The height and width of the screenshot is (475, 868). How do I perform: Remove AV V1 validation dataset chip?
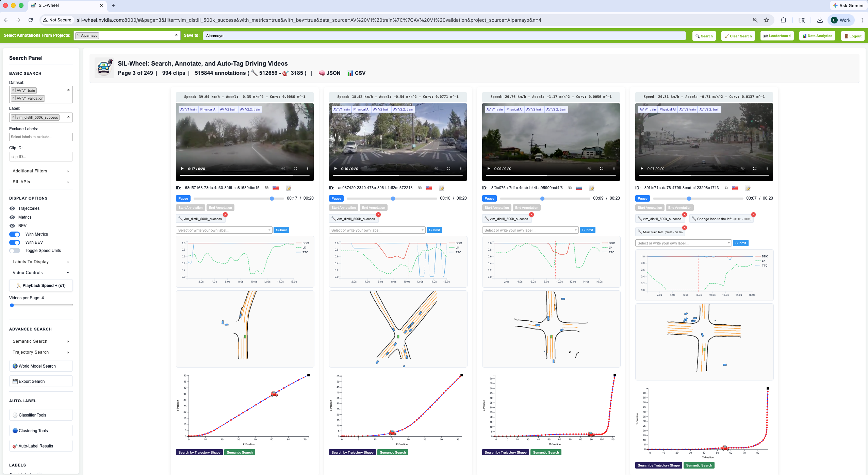[13, 98]
